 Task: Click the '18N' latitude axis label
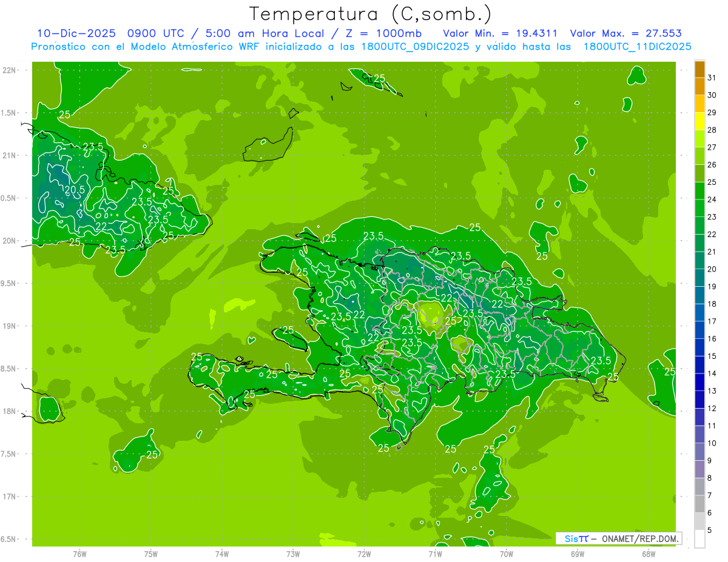pyautogui.click(x=10, y=411)
